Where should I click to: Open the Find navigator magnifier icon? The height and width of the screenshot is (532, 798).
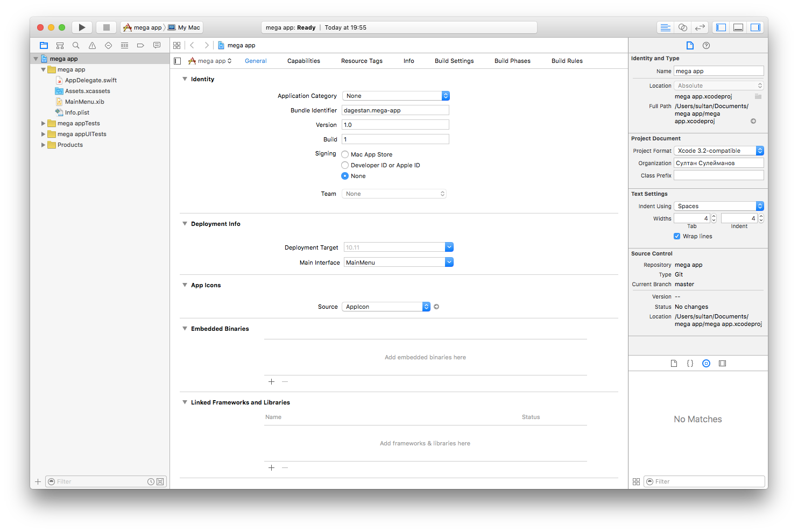point(76,46)
